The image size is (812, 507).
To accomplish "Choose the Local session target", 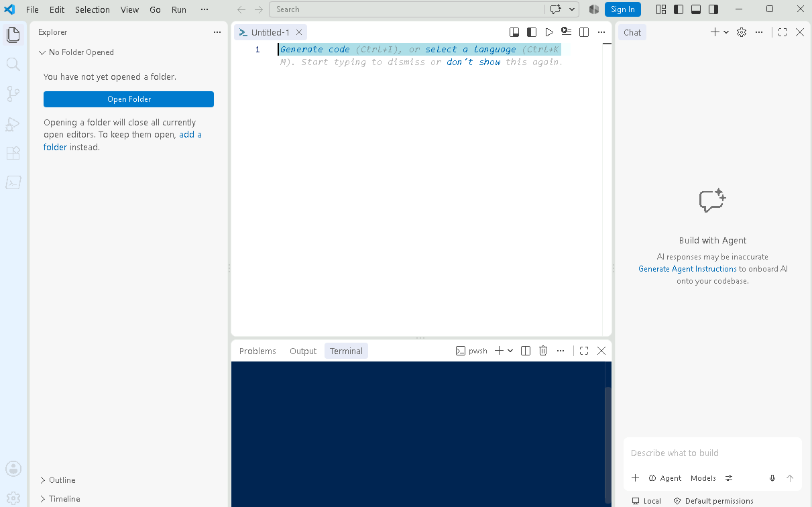I will click(x=646, y=501).
